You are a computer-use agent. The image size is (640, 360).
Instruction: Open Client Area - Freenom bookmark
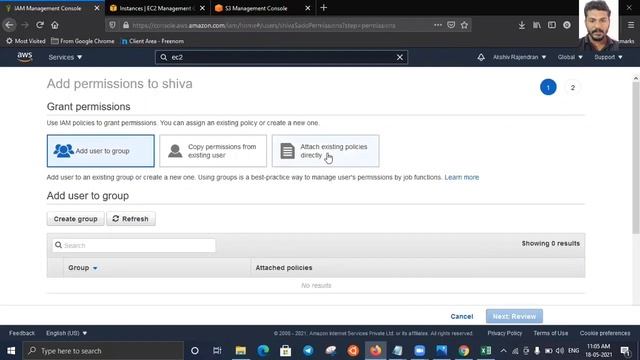(x=152, y=41)
